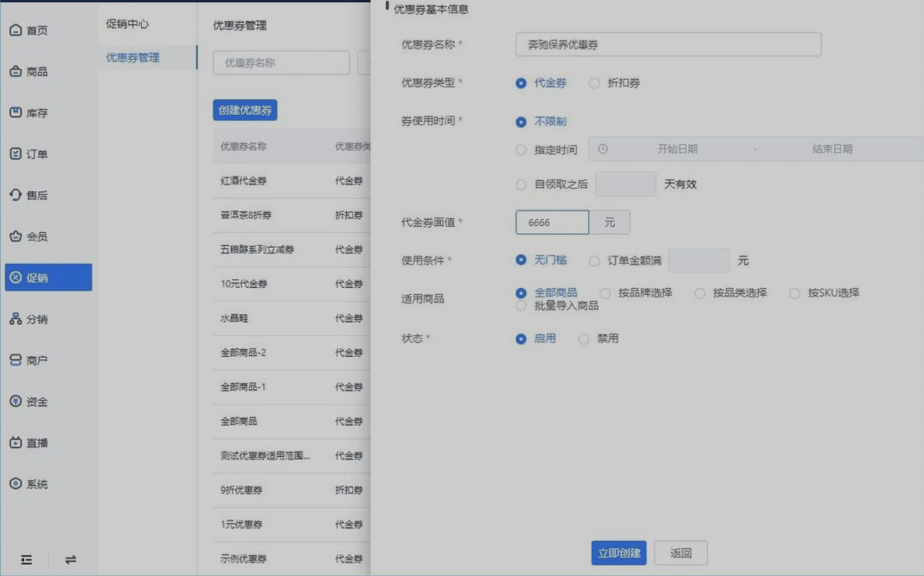
Task: Click the 开始日期 start date field
Action: [677, 149]
